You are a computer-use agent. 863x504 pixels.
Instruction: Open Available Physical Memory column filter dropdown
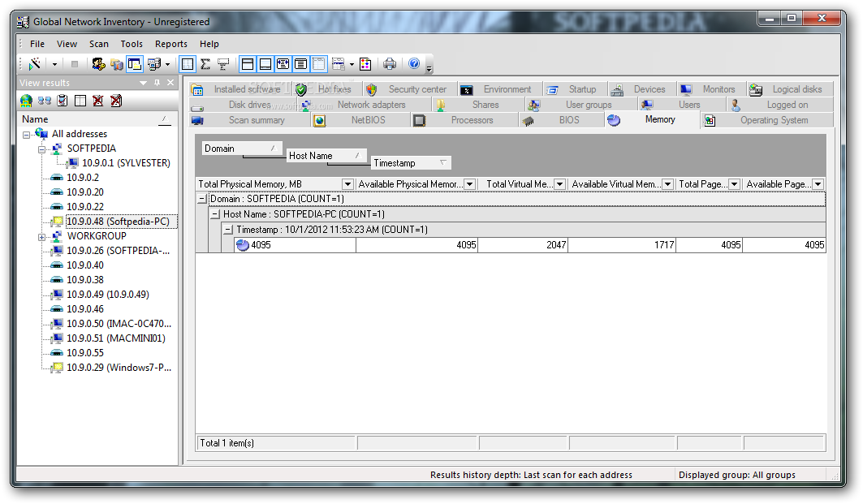pos(469,184)
